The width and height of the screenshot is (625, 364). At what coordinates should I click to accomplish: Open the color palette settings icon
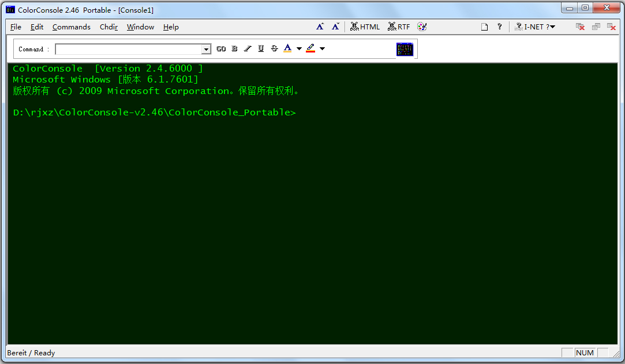point(422,27)
